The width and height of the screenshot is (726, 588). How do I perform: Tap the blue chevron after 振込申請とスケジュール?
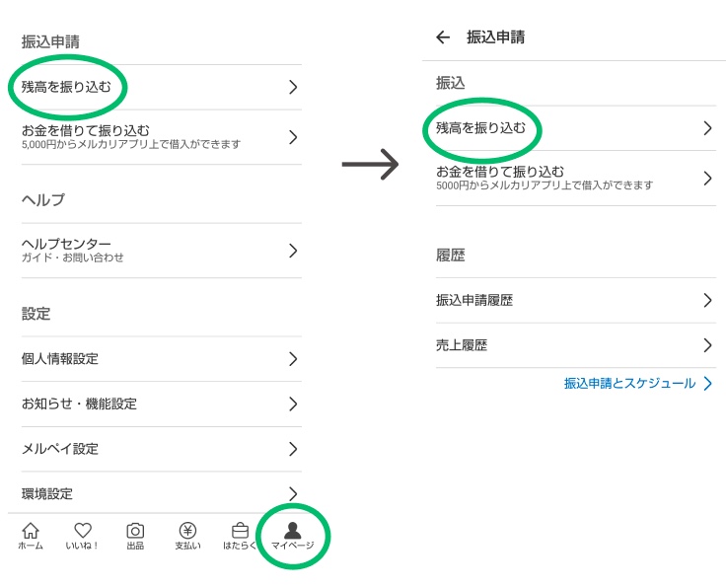[708, 384]
